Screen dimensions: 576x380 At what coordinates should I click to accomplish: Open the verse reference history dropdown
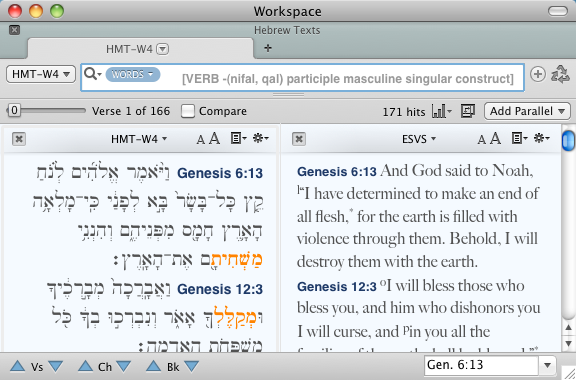click(x=547, y=365)
